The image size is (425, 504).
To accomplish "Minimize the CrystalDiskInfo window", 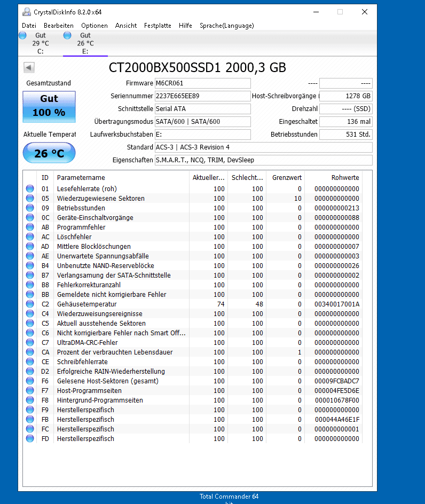I will 316,12.
